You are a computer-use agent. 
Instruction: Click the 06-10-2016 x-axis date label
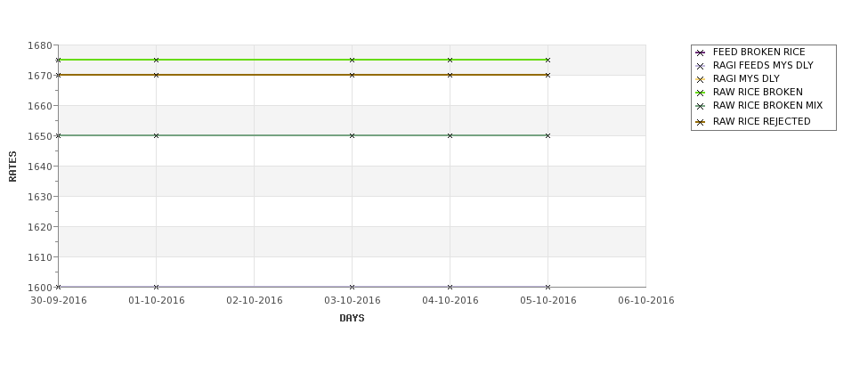pos(646,300)
